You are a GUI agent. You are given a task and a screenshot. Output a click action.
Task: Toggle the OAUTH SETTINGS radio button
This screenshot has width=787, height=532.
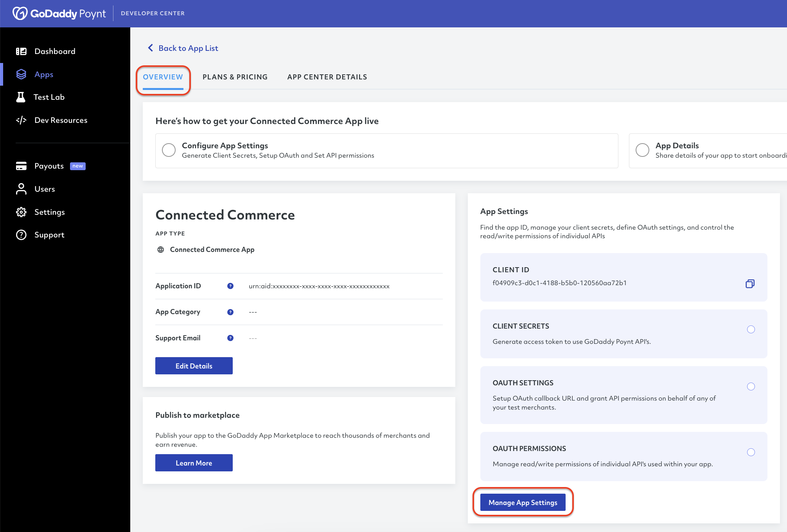[x=751, y=386]
